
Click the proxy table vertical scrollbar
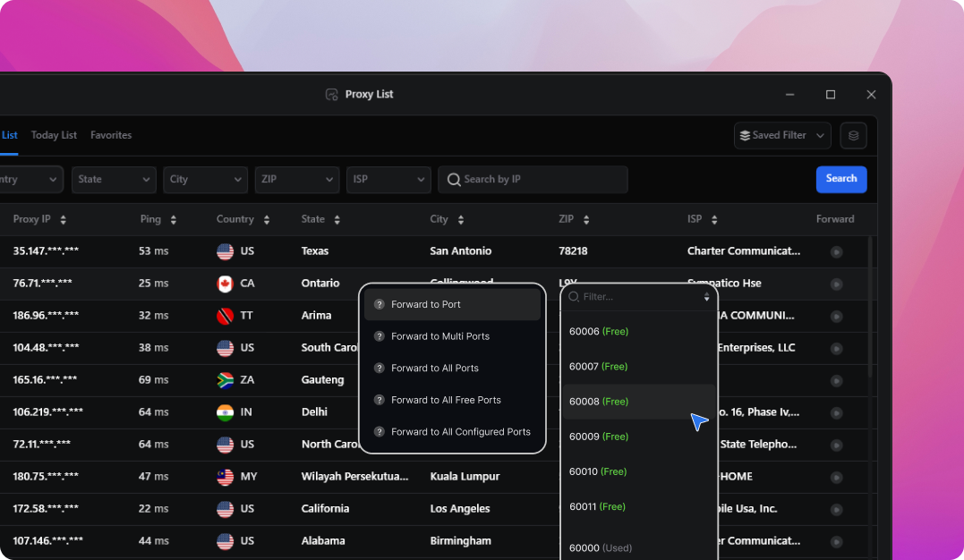[870, 308]
